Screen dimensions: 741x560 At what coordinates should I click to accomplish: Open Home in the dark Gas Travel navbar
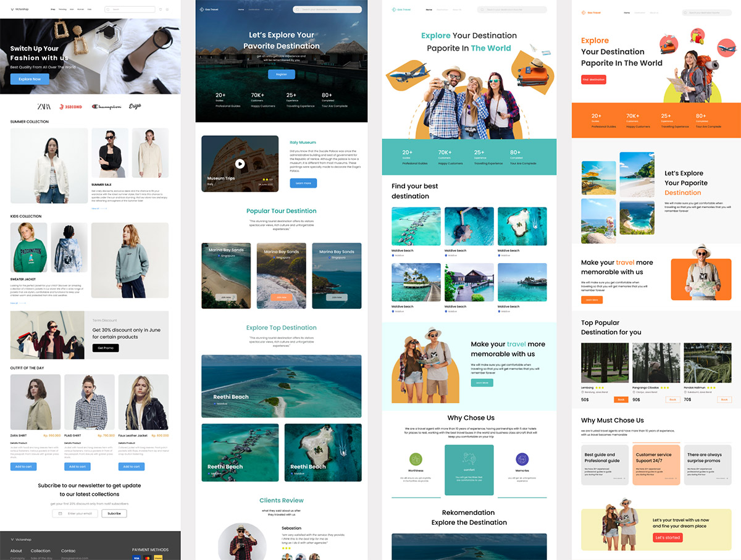click(241, 10)
